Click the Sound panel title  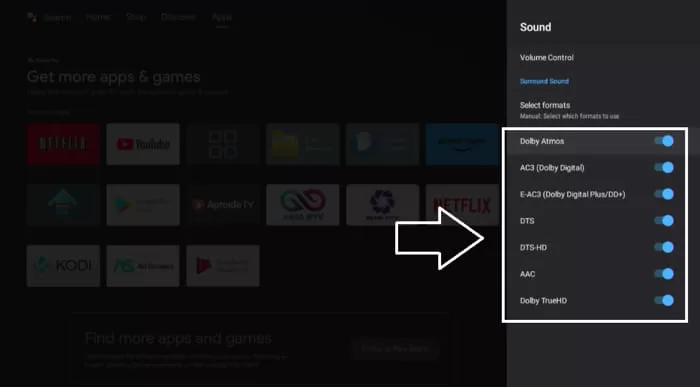(x=535, y=27)
